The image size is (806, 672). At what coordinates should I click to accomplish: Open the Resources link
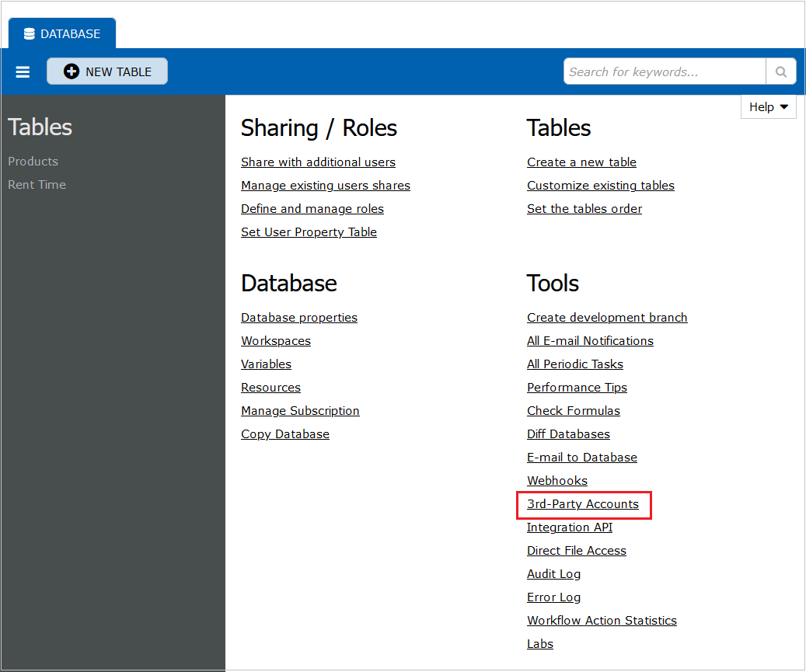click(x=271, y=388)
